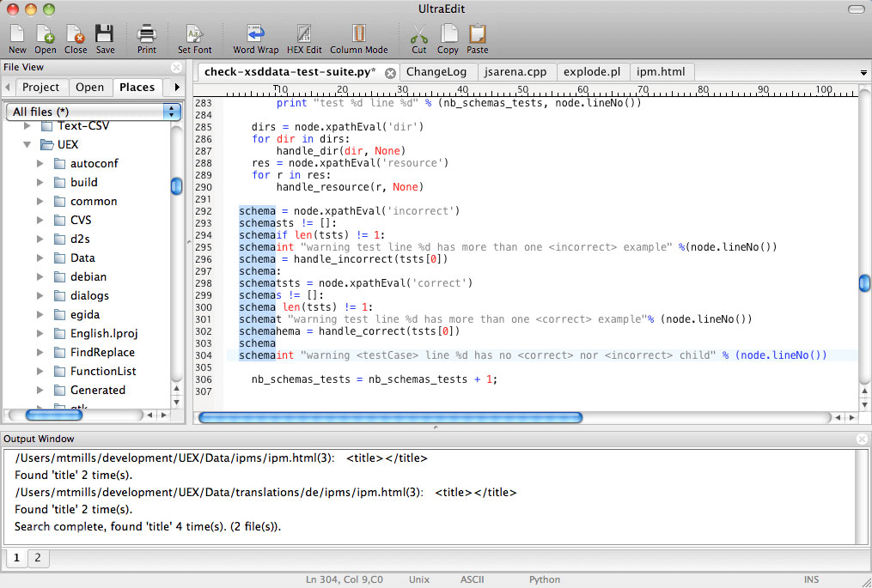This screenshot has height=588, width=872.
Task: Close the check-xsddata-test-suite.py tab
Action: point(390,73)
